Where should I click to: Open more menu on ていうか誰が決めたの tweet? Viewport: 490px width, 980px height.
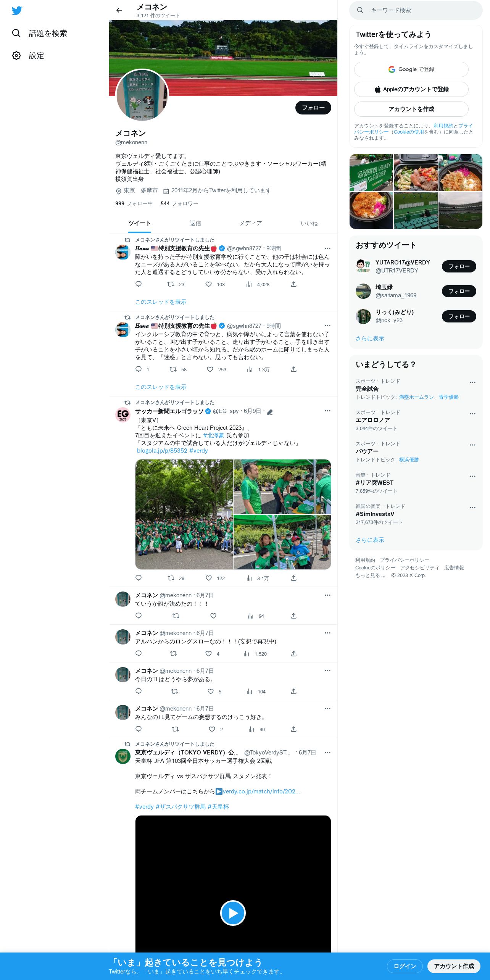click(x=327, y=595)
